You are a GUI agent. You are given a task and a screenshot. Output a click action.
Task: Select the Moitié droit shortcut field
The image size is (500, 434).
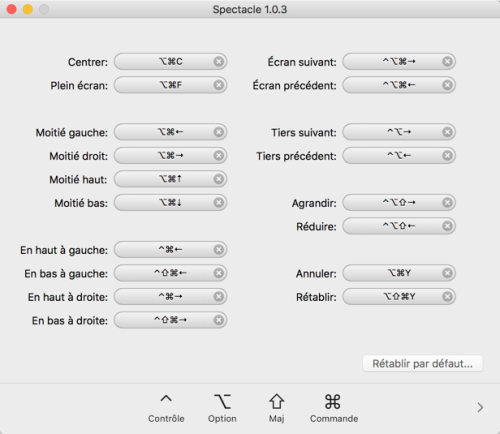pos(170,156)
